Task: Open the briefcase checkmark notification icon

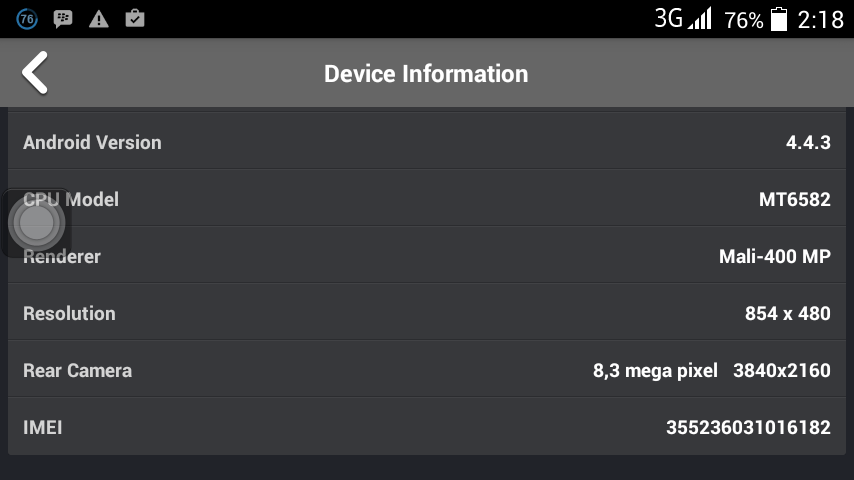Action: click(133, 19)
